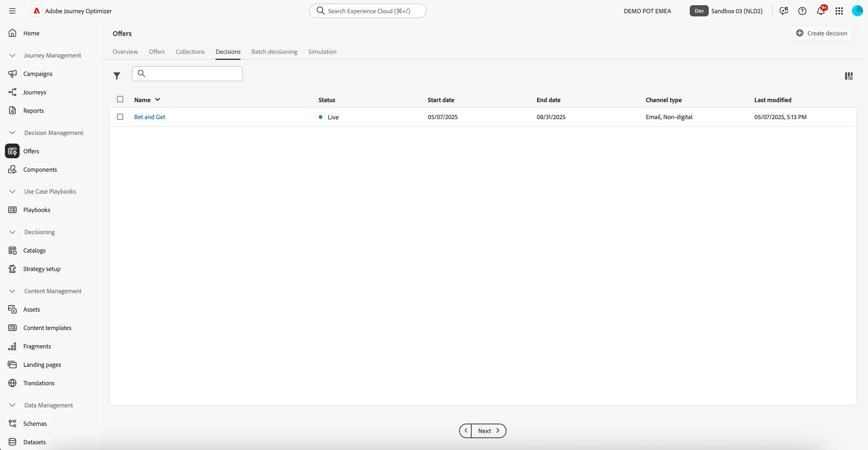
Task: Collapse the Decisioning section
Action: 12,232
